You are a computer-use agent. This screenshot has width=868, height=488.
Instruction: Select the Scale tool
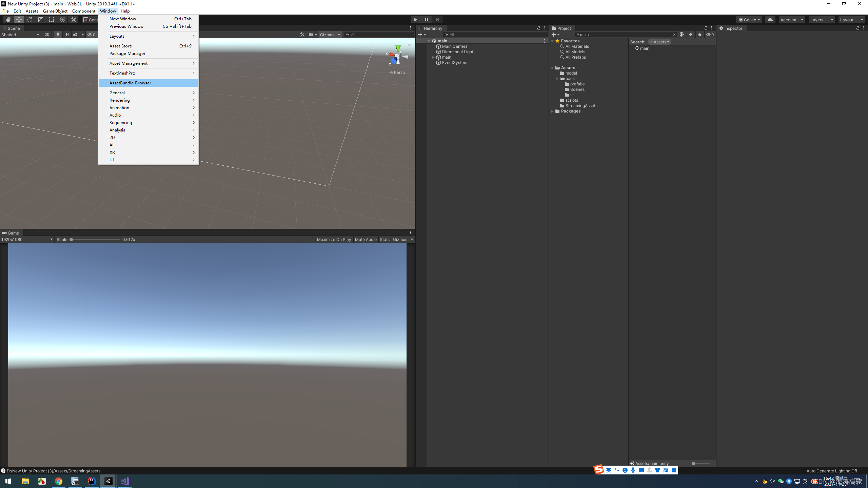pyautogui.click(x=41, y=20)
